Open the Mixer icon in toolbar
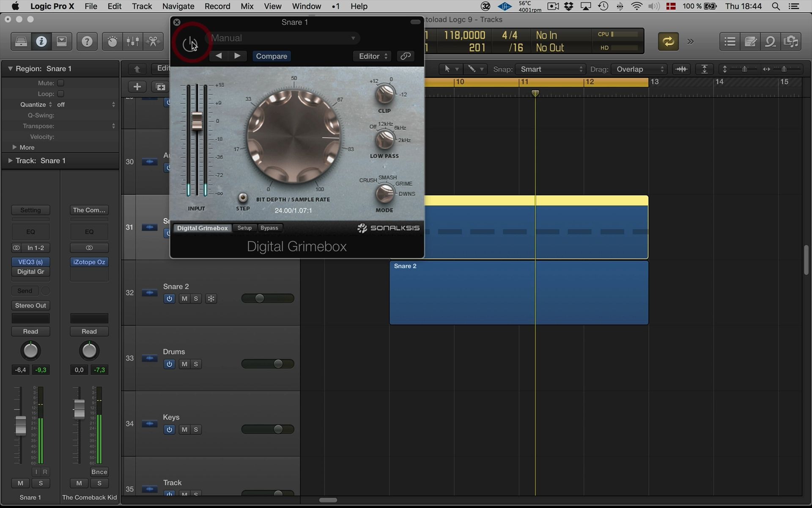This screenshot has width=812, height=508. [x=133, y=41]
